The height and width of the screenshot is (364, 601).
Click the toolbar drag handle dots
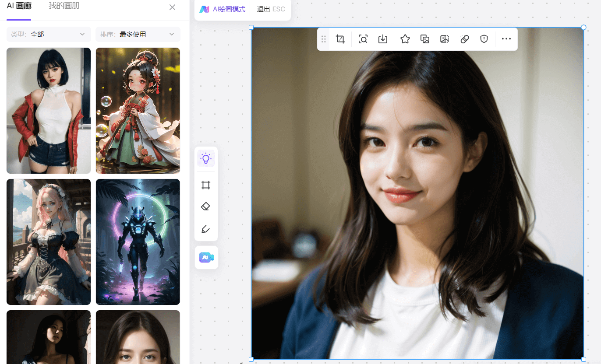[x=324, y=39]
